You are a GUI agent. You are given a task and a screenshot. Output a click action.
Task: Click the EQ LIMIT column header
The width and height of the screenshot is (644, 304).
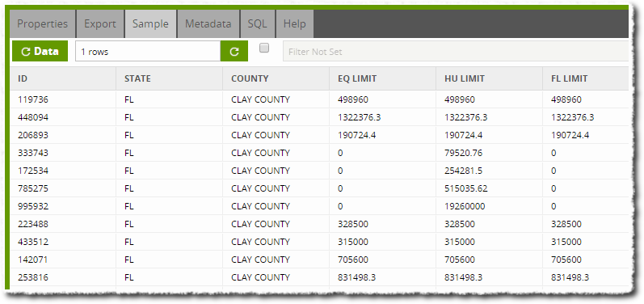(x=382, y=78)
